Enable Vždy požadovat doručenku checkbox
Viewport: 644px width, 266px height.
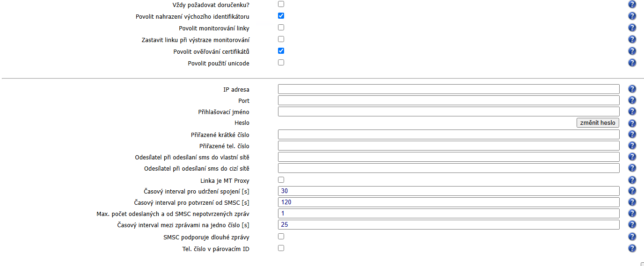coord(281,4)
